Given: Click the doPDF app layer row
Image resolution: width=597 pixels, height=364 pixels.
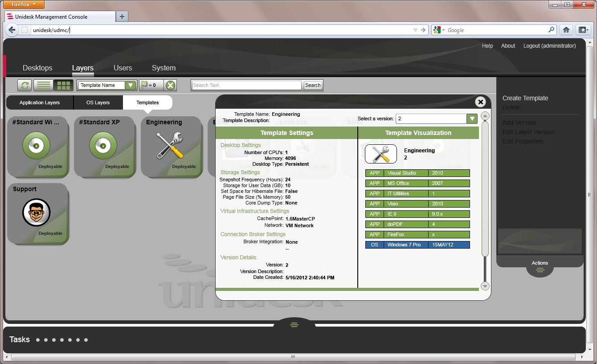Looking at the screenshot, I should [x=417, y=224].
